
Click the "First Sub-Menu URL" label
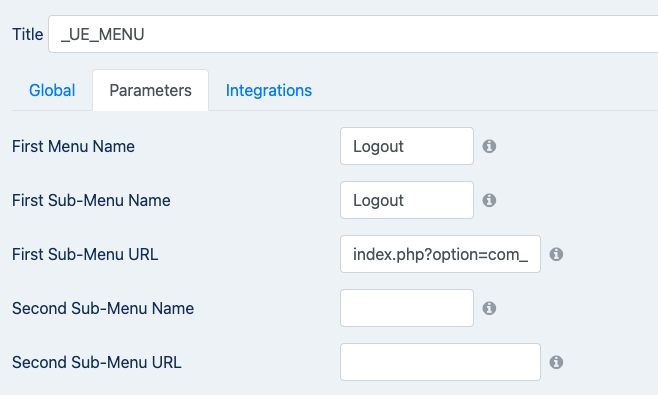coord(85,254)
